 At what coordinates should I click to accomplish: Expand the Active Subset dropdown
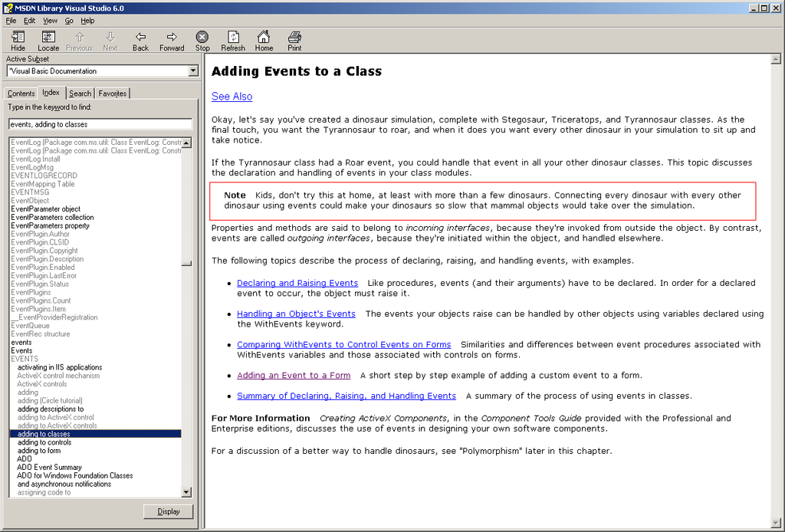(x=193, y=71)
